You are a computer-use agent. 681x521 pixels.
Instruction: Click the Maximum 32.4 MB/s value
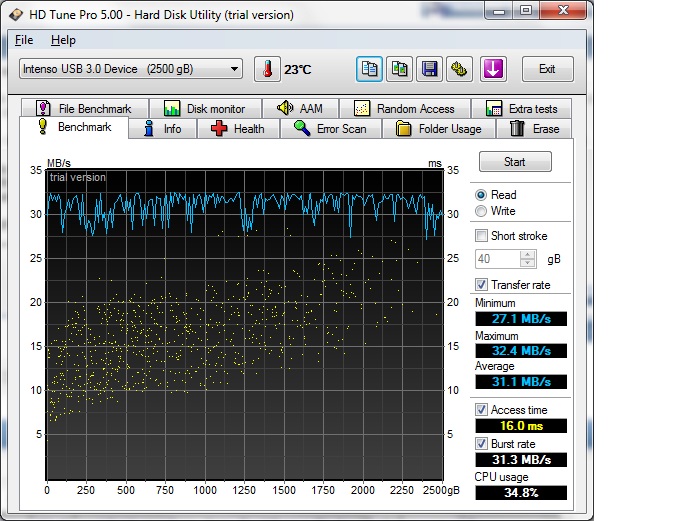tap(521, 350)
